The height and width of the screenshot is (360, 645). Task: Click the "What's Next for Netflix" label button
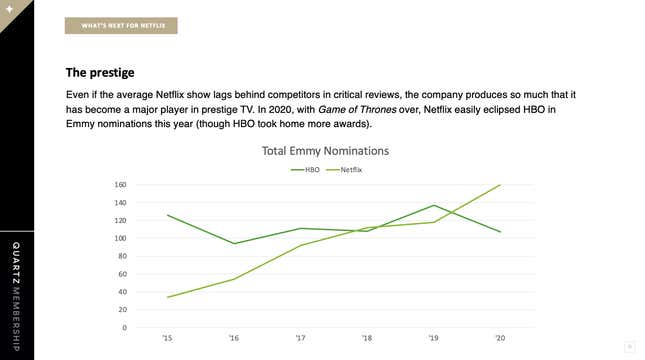click(121, 26)
